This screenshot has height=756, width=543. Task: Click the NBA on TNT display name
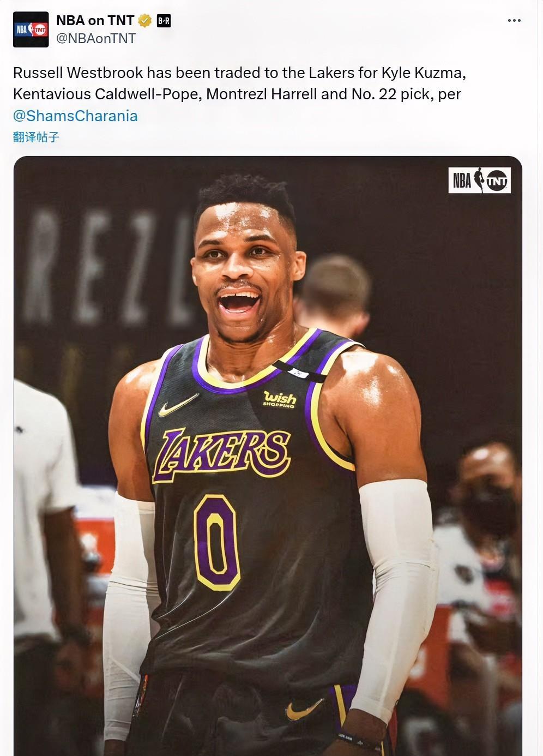coord(95,21)
